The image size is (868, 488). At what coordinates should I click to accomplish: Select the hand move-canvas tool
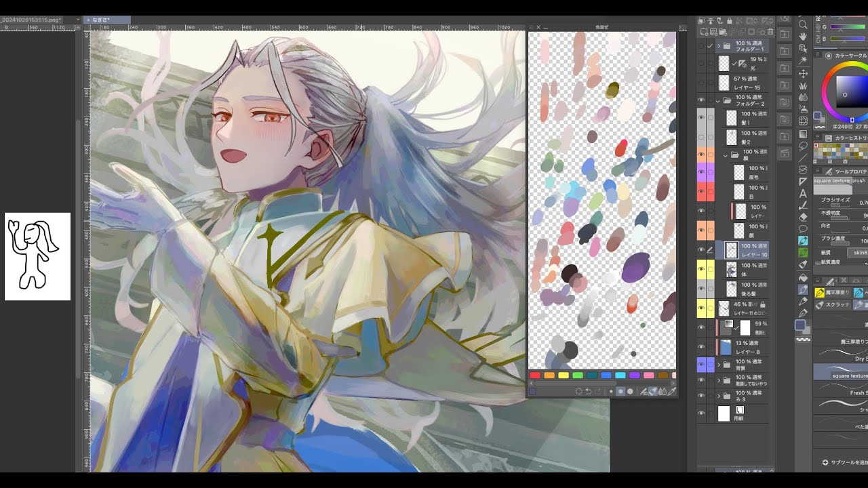tap(803, 36)
